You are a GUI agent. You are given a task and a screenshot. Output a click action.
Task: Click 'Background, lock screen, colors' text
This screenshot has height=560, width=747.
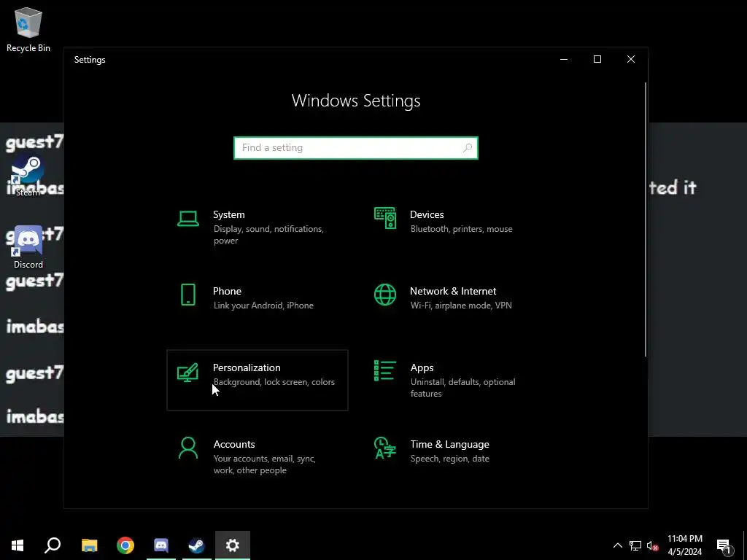[274, 382]
